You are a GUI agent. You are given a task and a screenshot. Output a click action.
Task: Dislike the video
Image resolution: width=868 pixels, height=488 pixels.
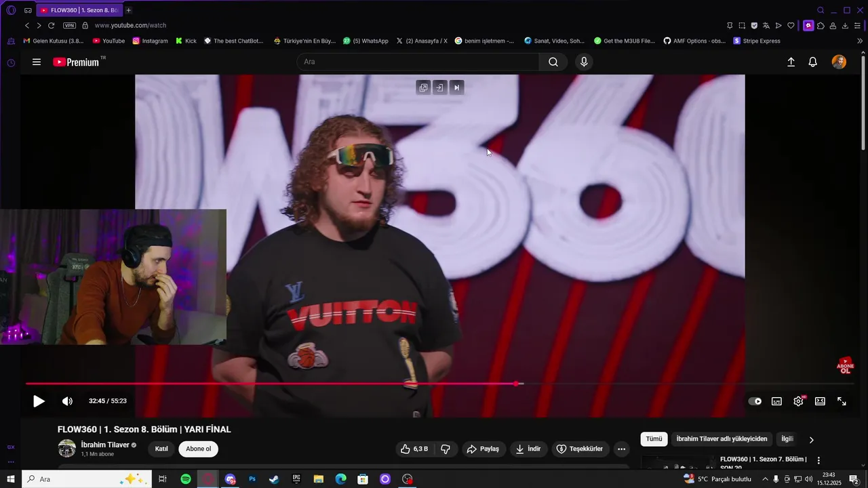click(446, 449)
